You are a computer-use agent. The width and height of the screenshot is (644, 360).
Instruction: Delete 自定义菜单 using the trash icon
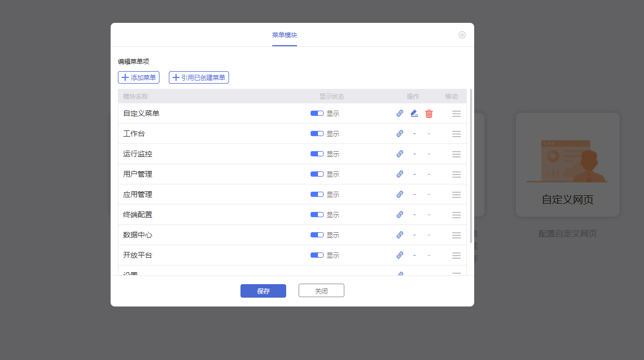click(x=429, y=114)
